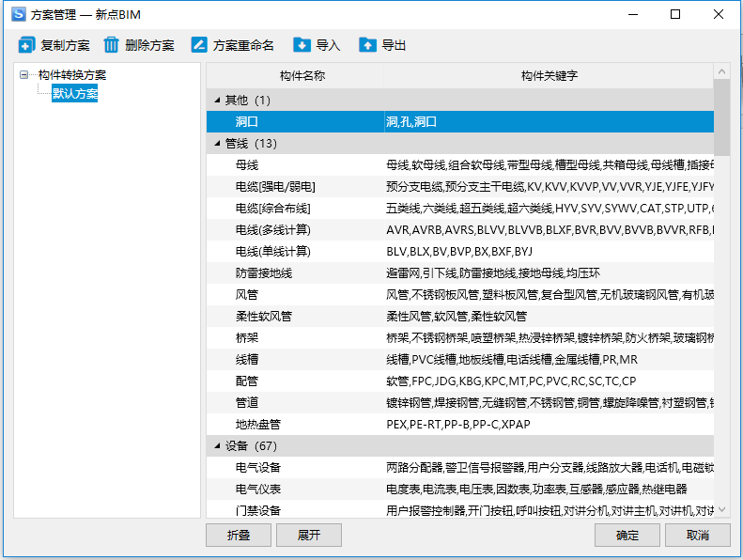Click the vertical scrollbar thumb
Image resolution: width=743 pixels, height=560 pixels.
[721, 117]
